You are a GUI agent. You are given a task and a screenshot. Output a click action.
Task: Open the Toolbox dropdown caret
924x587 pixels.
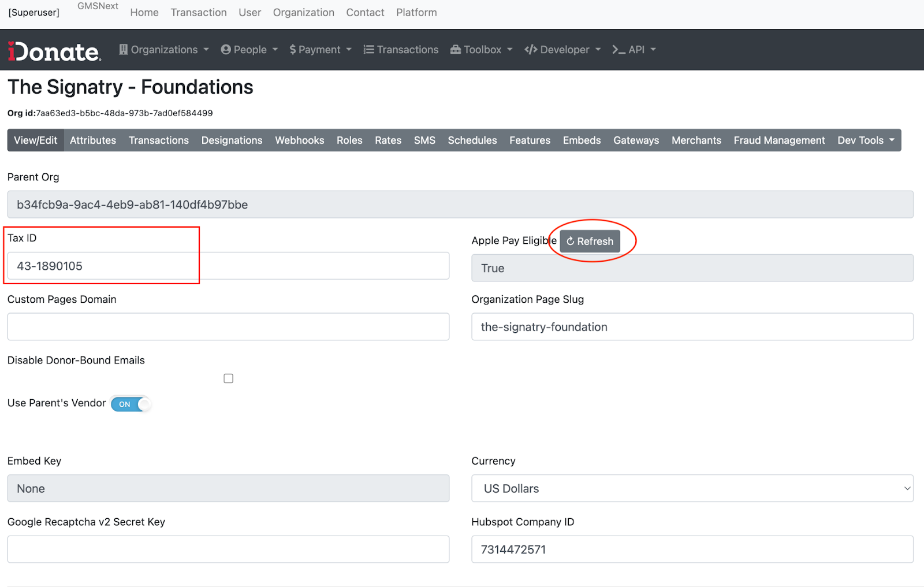[x=510, y=50]
